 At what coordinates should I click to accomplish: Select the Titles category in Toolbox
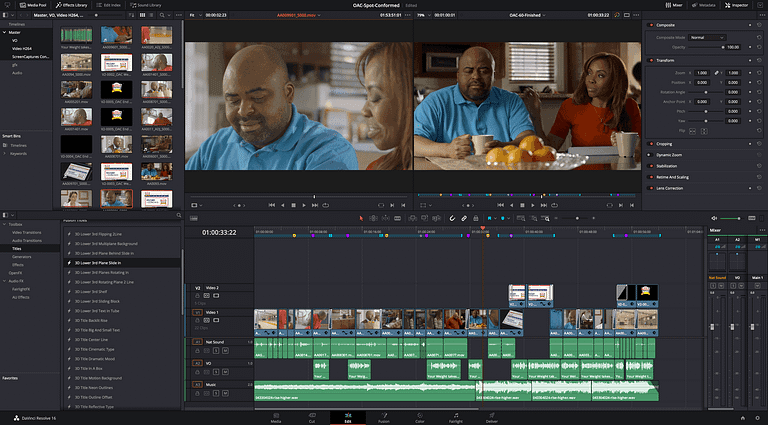[x=17, y=249]
